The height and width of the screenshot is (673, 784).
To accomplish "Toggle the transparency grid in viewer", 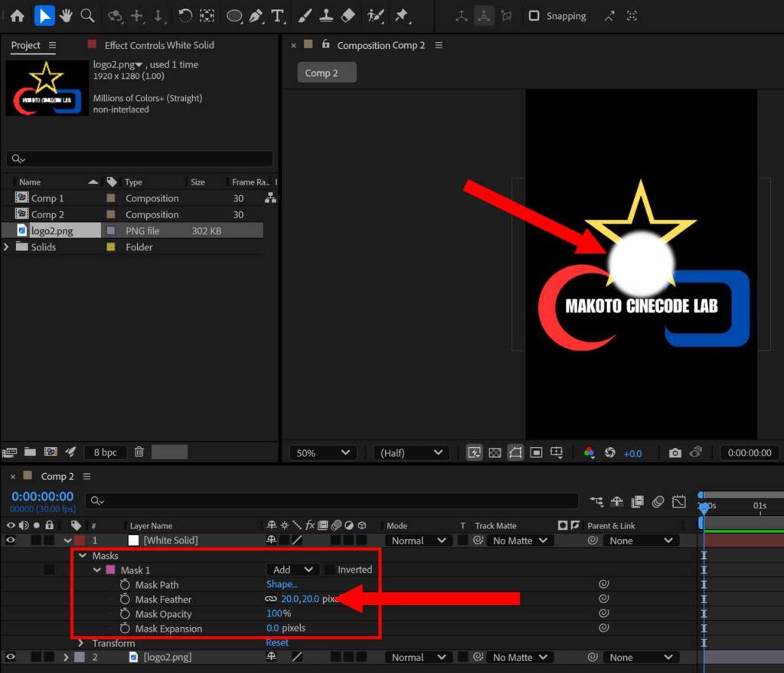I will tap(495, 453).
